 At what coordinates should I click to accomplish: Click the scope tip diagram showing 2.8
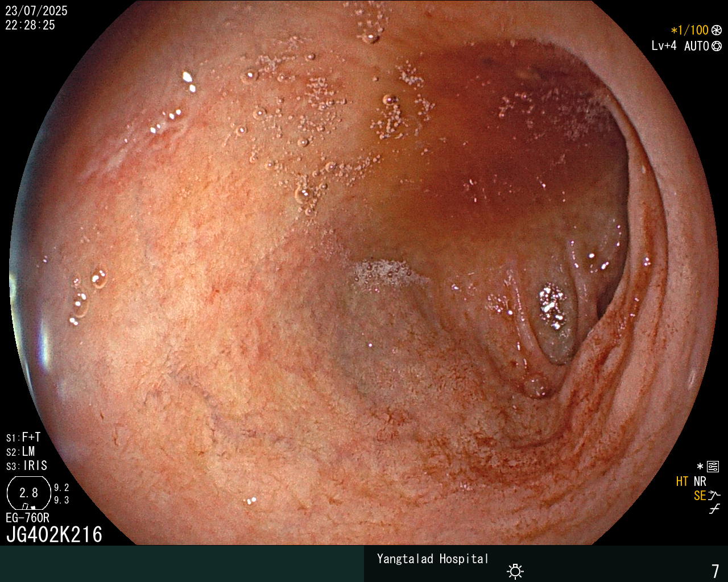28,493
